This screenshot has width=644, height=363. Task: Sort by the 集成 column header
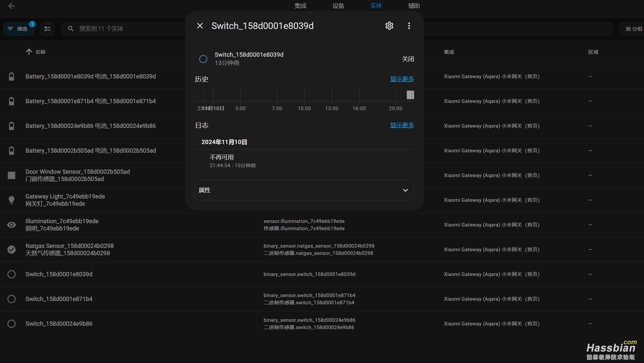coord(449,52)
